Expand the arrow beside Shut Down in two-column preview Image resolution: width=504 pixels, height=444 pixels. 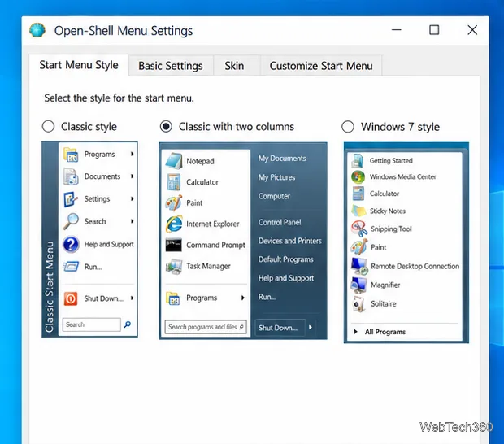click(311, 327)
